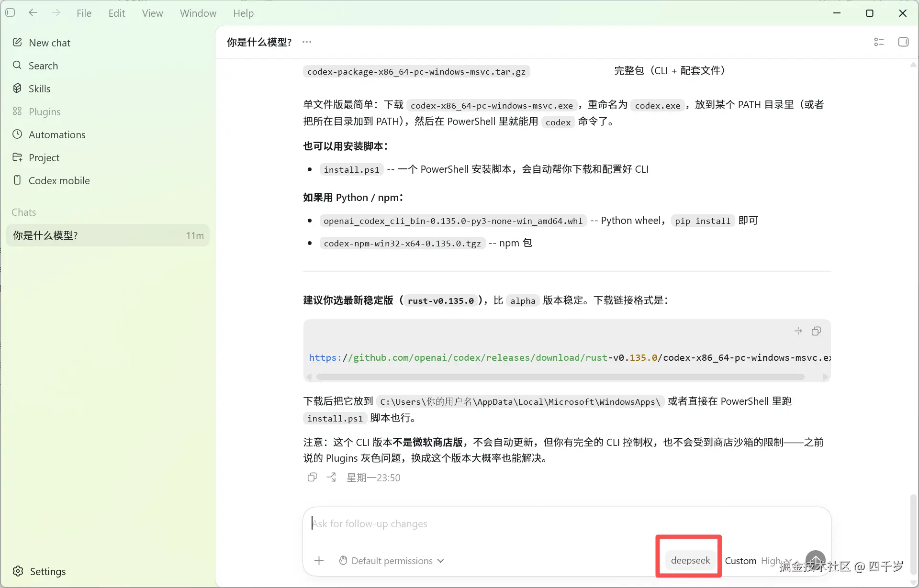Click the plus attach button in composer

[319, 560]
